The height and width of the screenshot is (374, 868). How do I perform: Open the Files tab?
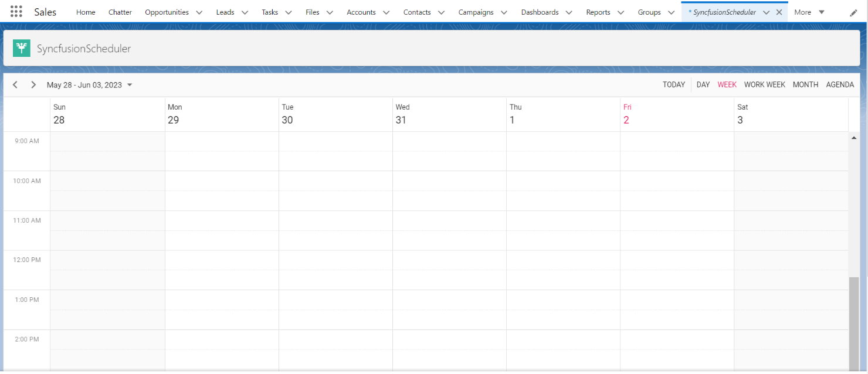click(x=313, y=12)
